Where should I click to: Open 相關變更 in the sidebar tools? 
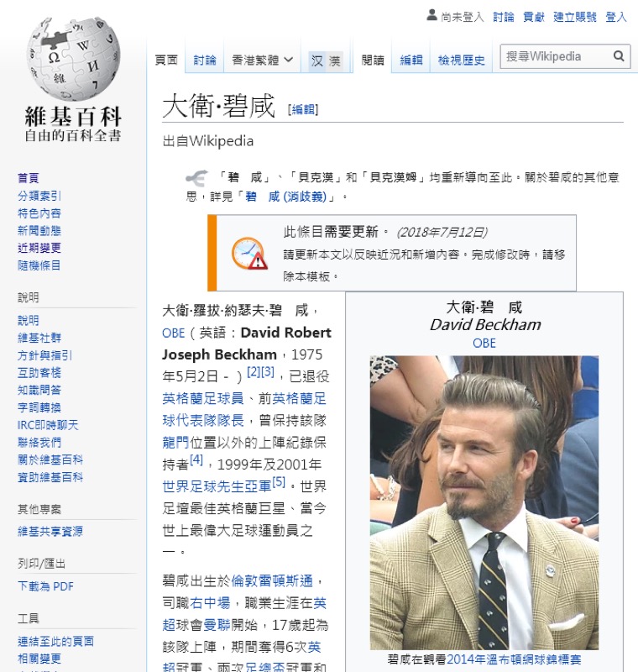(39, 659)
